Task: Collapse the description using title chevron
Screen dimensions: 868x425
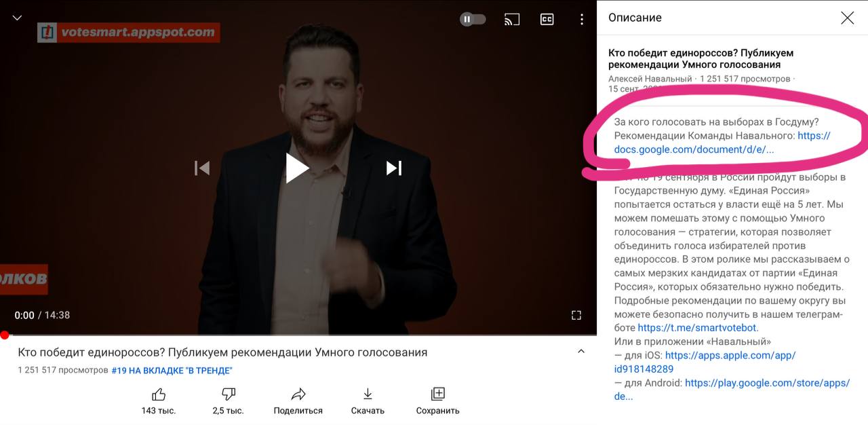Action: [x=580, y=352]
